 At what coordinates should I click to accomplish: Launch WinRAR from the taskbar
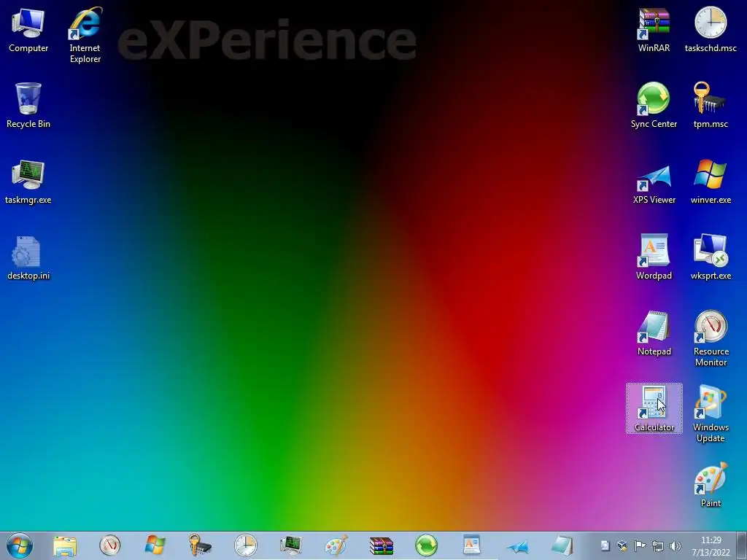(381, 545)
